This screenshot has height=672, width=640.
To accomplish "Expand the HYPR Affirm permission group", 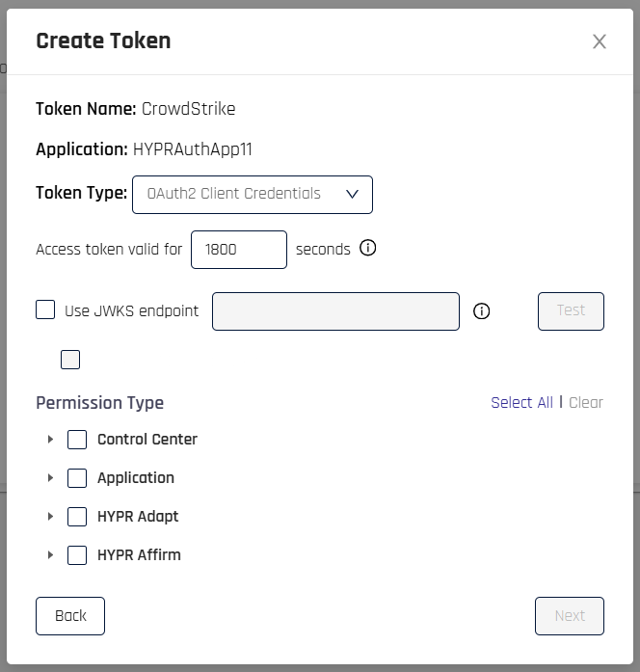I will [x=50, y=555].
